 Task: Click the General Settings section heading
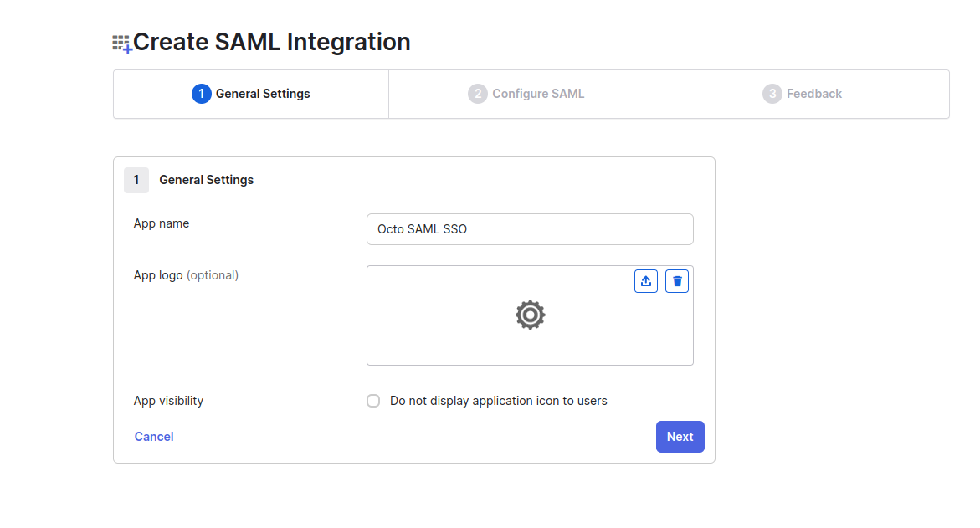click(x=206, y=180)
